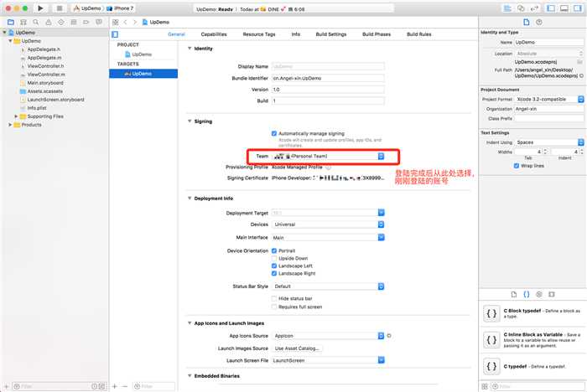Viewport: 587px width, 392px height.
Task: Show the Quick Help inspector
Action: tap(539, 23)
